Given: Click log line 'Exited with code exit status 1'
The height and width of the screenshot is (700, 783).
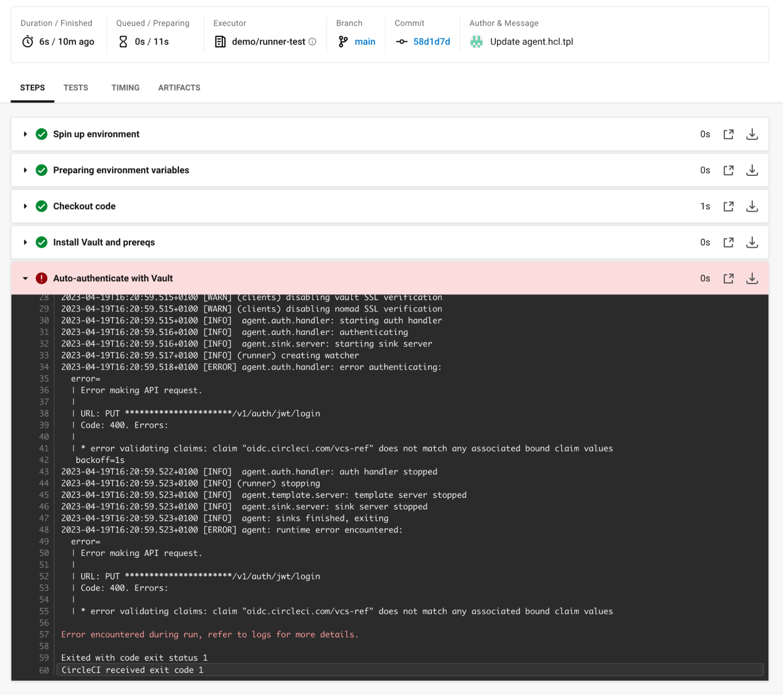Looking at the screenshot, I should point(134,658).
